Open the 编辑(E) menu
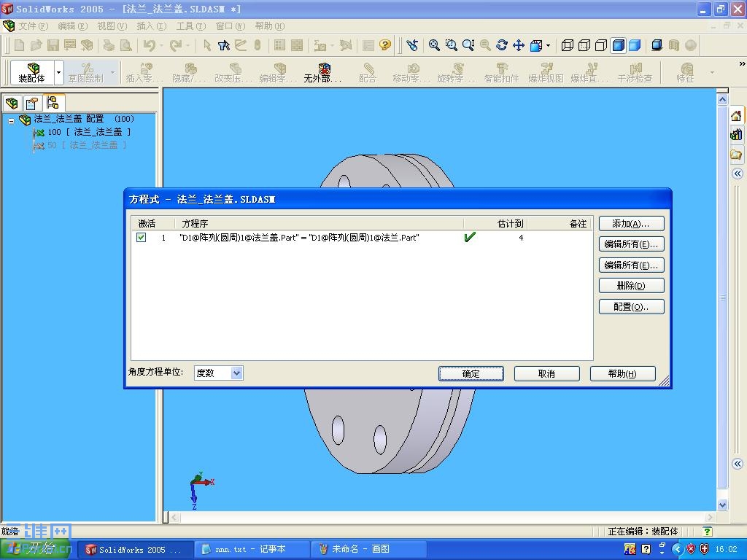 [x=72, y=26]
